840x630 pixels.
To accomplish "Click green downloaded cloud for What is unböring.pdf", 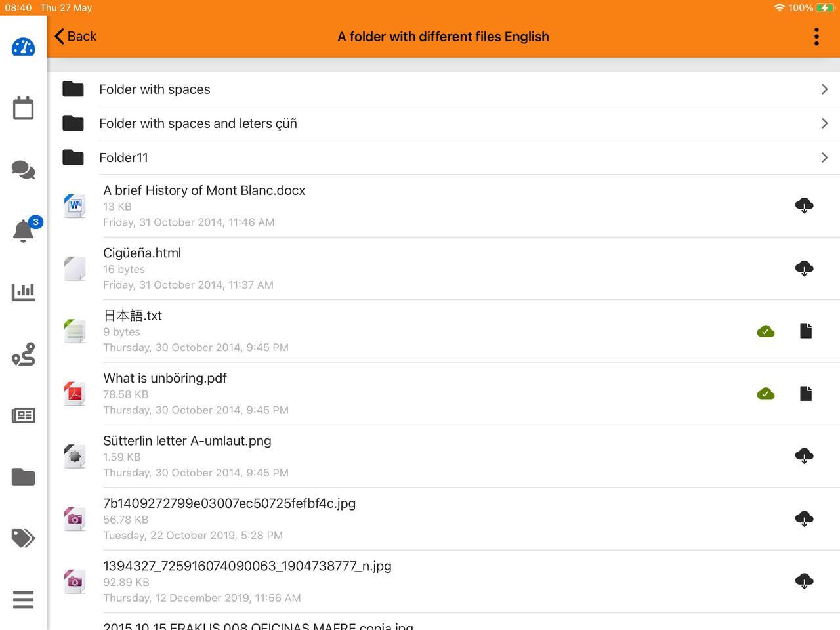I will pos(766,394).
